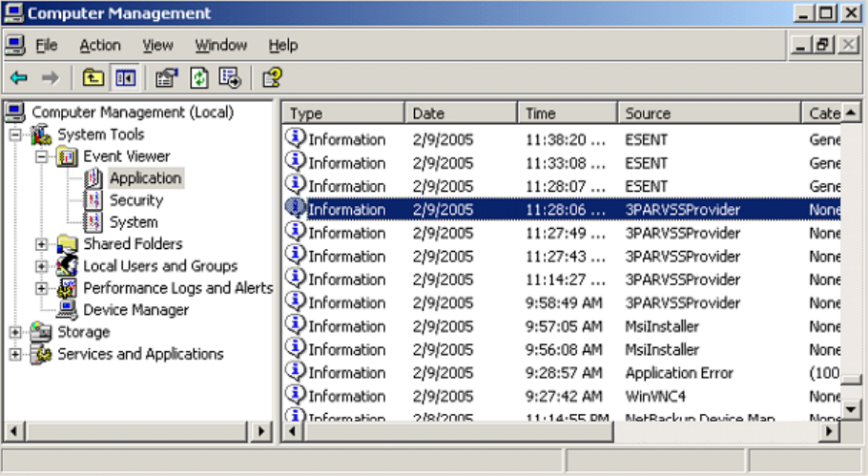Collapse the Event Viewer node

[41, 156]
